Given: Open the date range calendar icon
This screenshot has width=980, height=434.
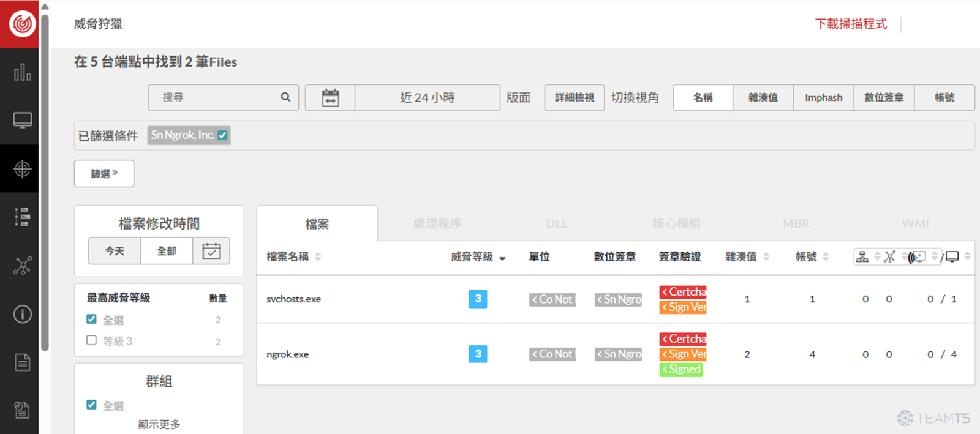Looking at the screenshot, I should pyautogui.click(x=330, y=98).
